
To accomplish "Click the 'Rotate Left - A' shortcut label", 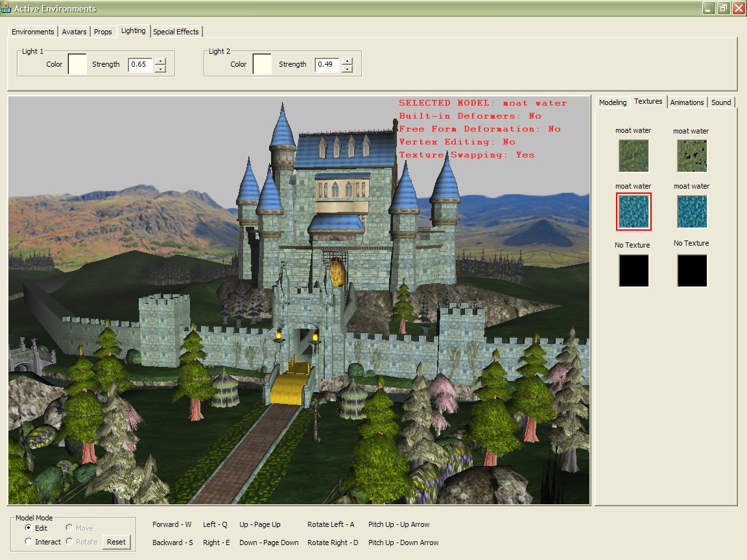I will (331, 524).
